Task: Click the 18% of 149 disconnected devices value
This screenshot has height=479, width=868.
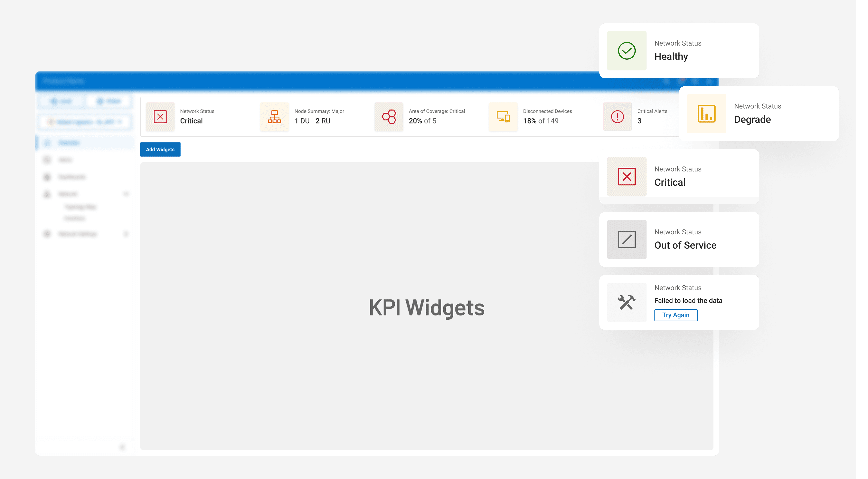Action: coord(540,121)
